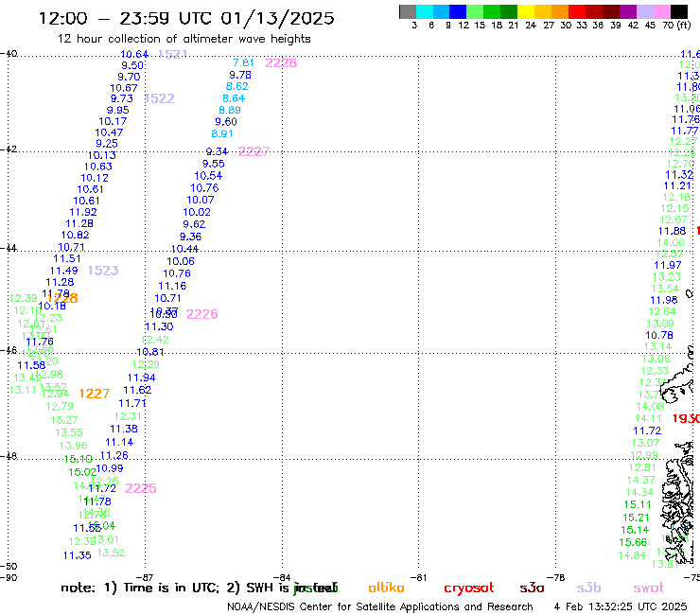Viewport: 700px width, 615px height.
Task: Select the wave height value 15.66
Action: (633, 542)
